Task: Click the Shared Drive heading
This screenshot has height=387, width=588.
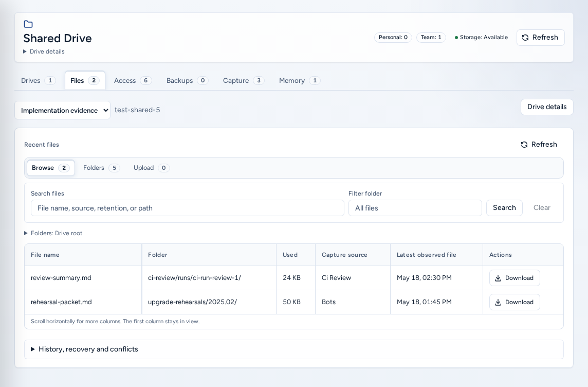Action: click(58, 38)
